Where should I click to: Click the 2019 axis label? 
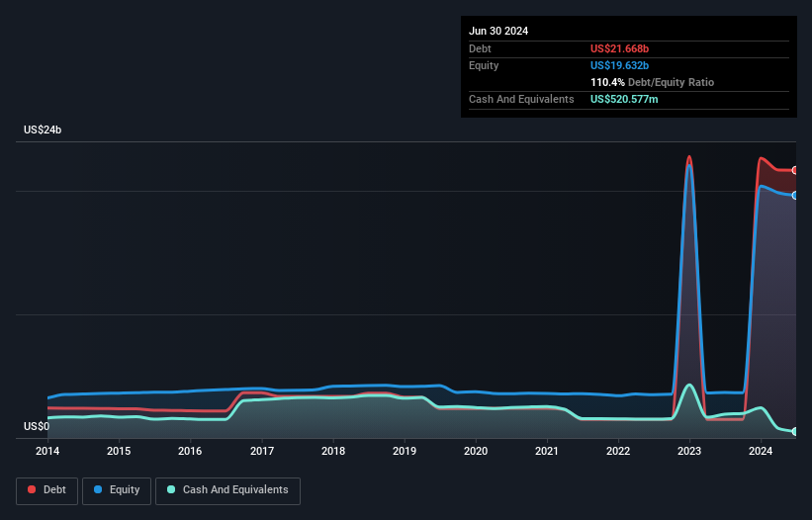coord(405,451)
